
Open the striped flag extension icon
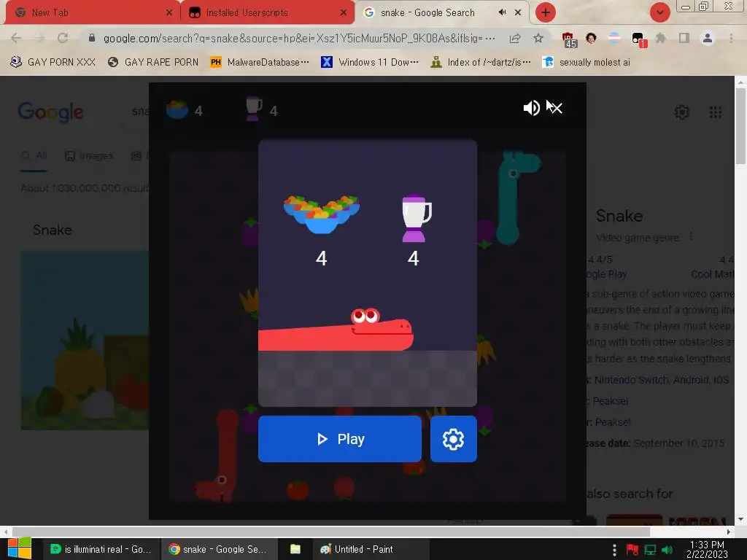click(614, 38)
